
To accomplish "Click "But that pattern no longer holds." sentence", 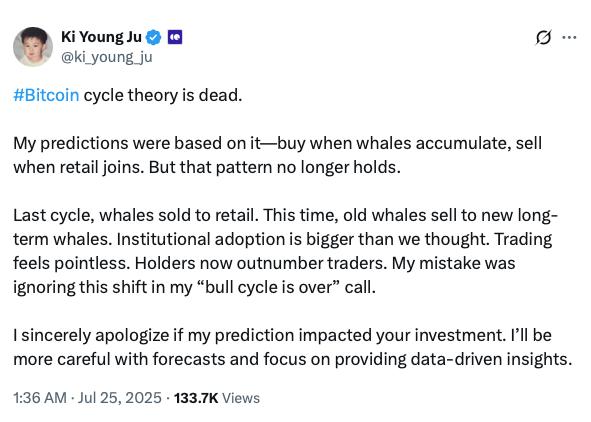I will (275, 167).
